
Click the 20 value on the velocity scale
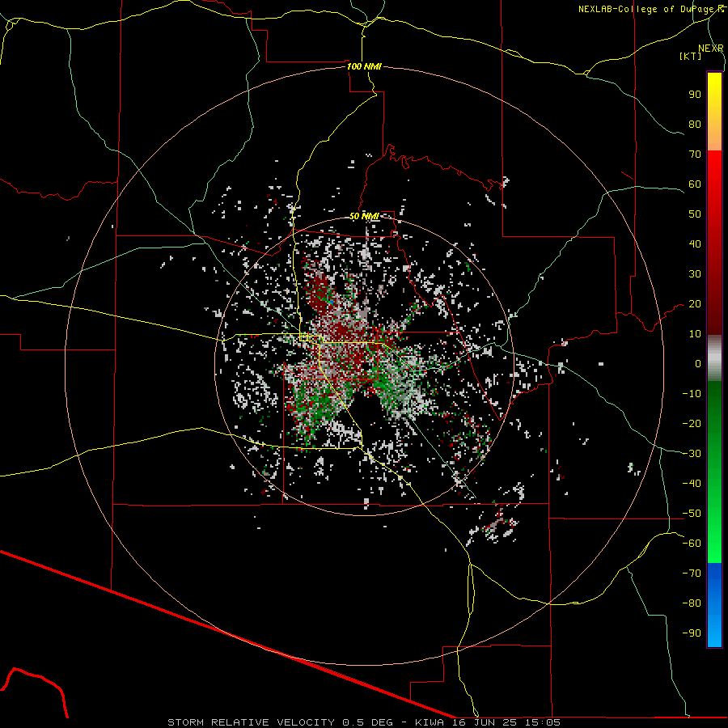[x=695, y=304]
